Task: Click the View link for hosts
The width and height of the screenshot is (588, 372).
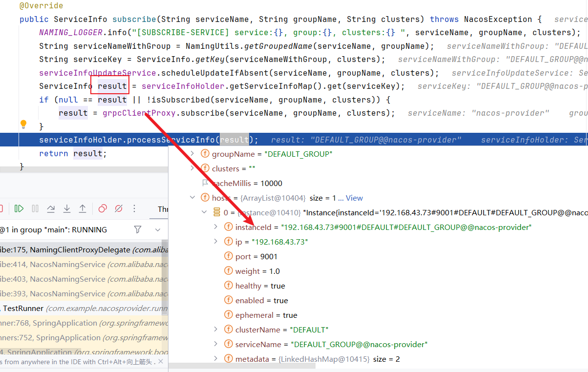Action: tap(354, 198)
